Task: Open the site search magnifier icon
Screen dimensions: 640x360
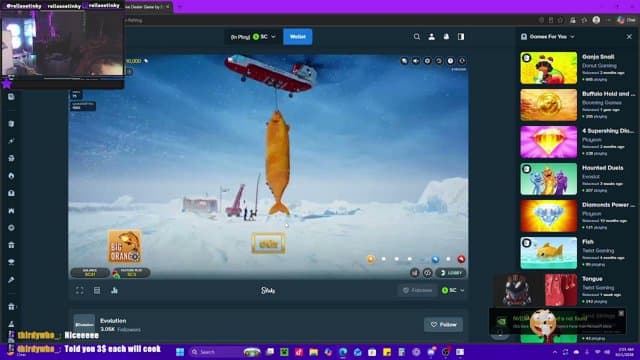Action: pos(416,37)
